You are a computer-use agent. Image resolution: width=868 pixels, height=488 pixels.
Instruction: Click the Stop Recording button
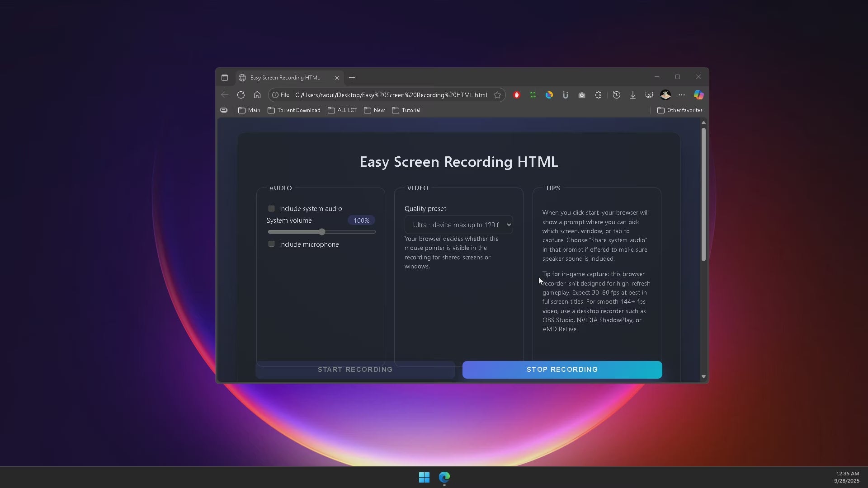(x=562, y=370)
